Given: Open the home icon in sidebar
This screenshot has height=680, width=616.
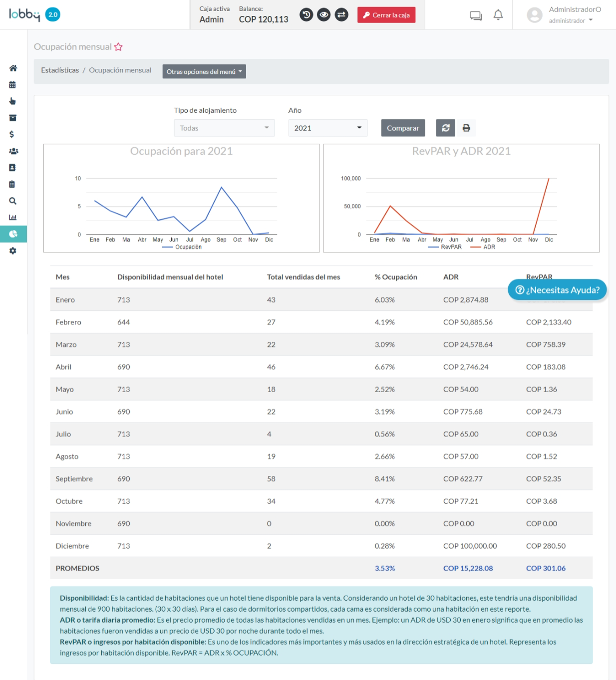Looking at the screenshot, I should point(13,68).
